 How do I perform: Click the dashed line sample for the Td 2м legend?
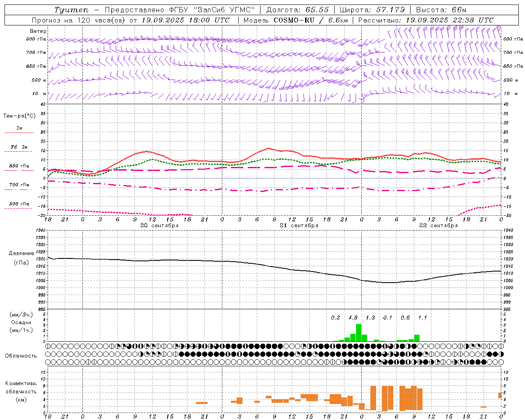click(19, 152)
